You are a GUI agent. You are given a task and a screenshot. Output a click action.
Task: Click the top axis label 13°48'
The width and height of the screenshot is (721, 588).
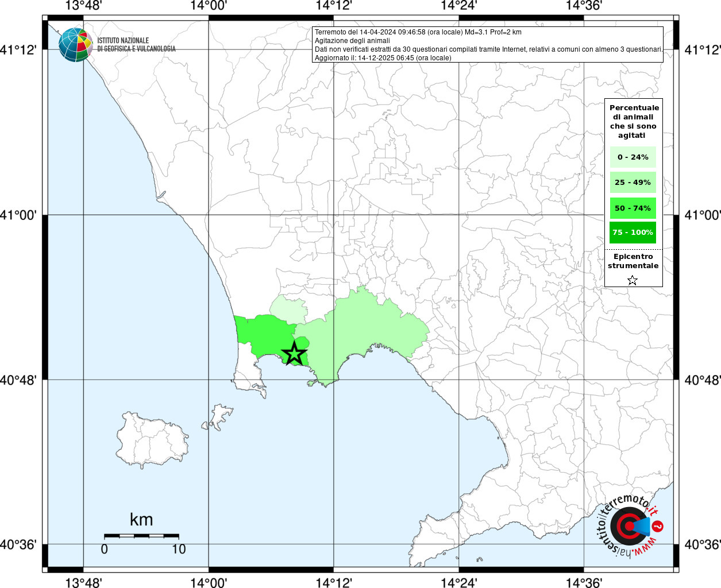click(83, 6)
